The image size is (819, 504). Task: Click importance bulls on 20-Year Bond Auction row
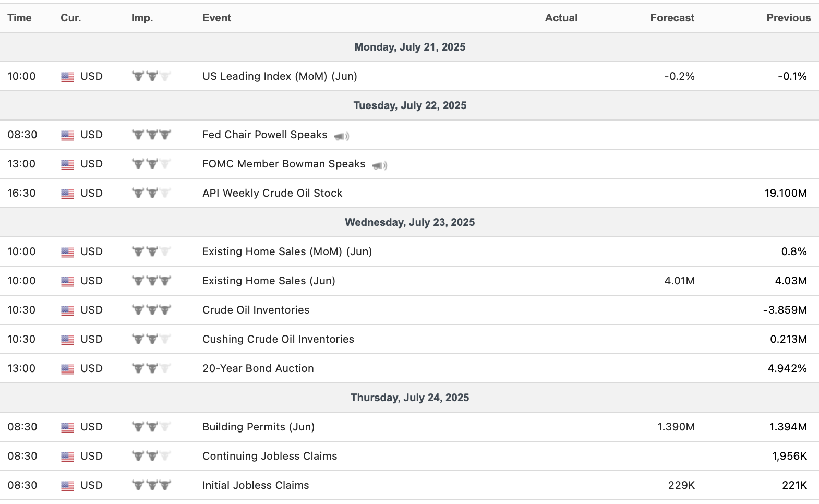(x=151, y=368)
